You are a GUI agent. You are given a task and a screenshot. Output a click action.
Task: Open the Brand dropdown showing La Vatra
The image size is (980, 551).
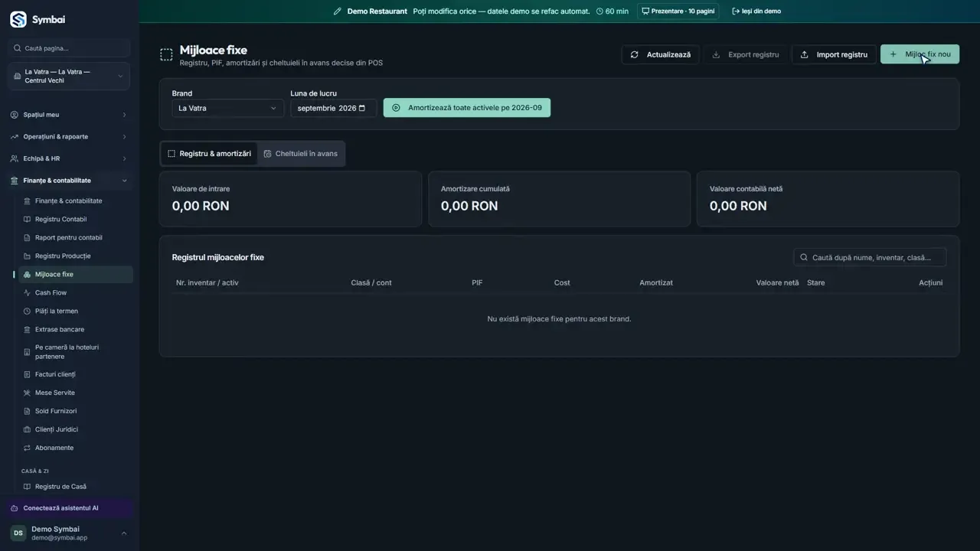227,108
